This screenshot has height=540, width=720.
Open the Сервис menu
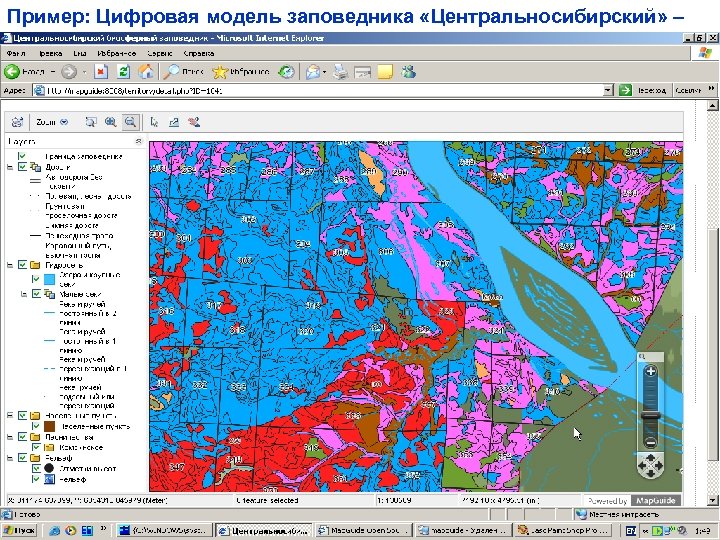(160, 53)
